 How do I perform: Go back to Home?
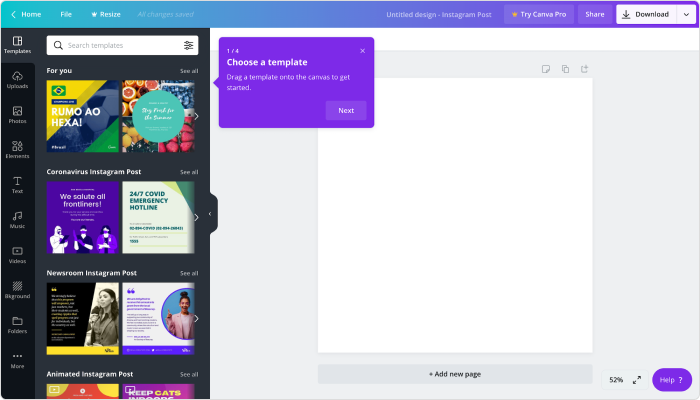(x=26, y=14)
